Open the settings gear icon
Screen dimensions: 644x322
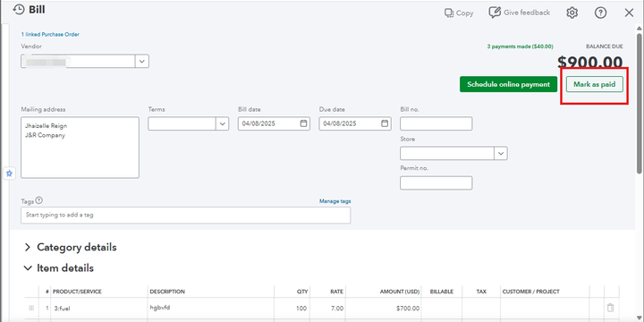[572, 13]
